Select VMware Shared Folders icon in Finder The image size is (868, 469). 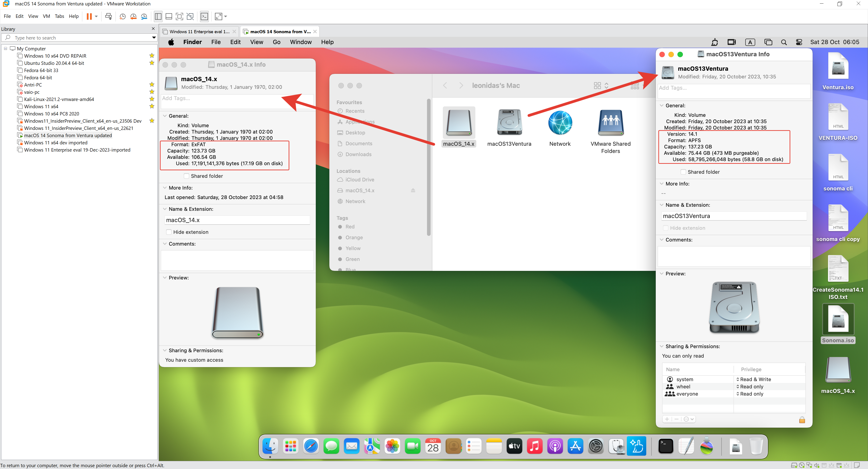pos(611,122)
